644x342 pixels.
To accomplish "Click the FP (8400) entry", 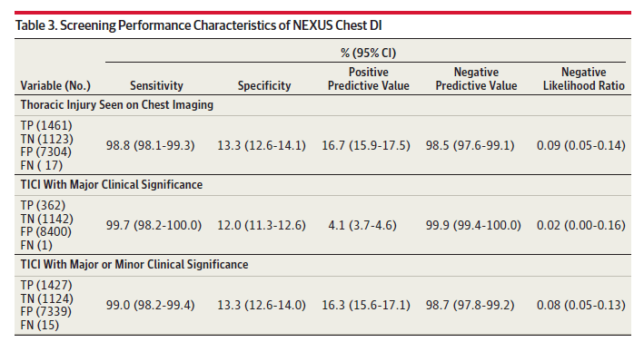I will [46, 231].
